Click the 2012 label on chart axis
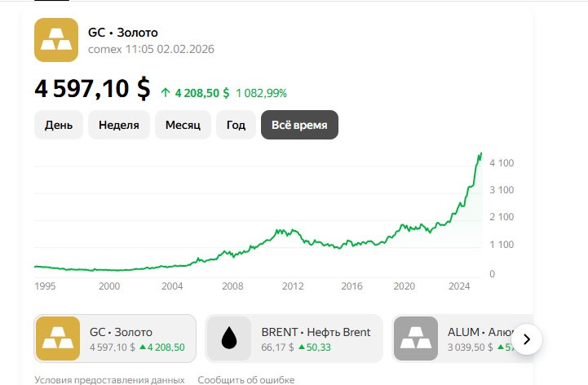Image resolution: width=588 pixels, height=385 pixels. [x=293, y=286]
